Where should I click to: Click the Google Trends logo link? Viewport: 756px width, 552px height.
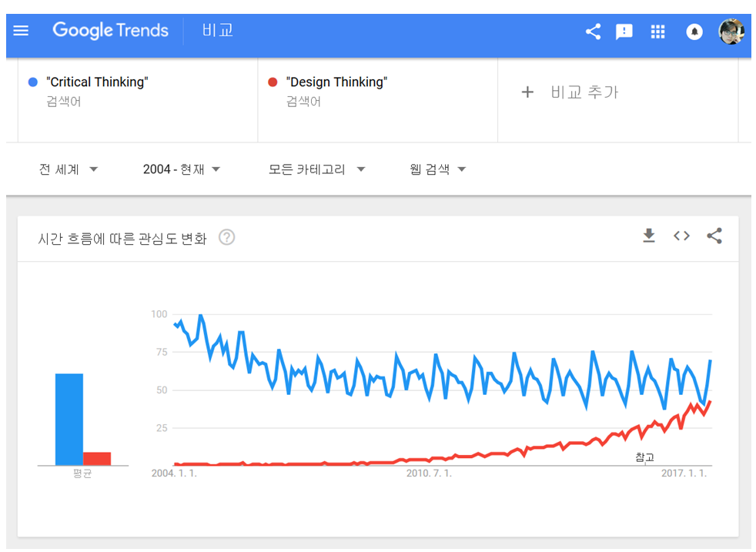(x=110, y=31)
